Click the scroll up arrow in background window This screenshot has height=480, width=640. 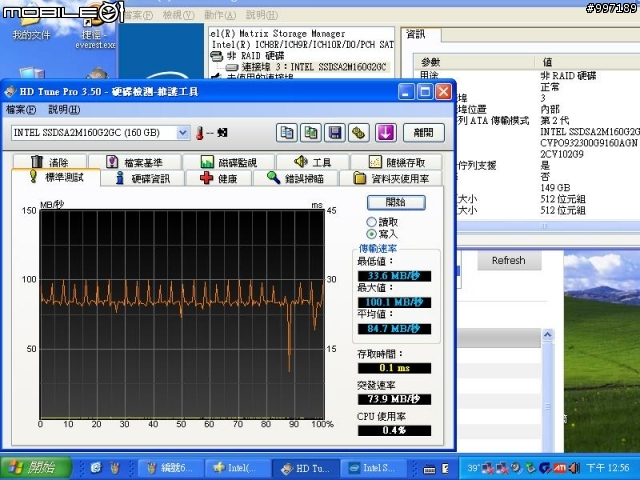[x=547, y=335]
